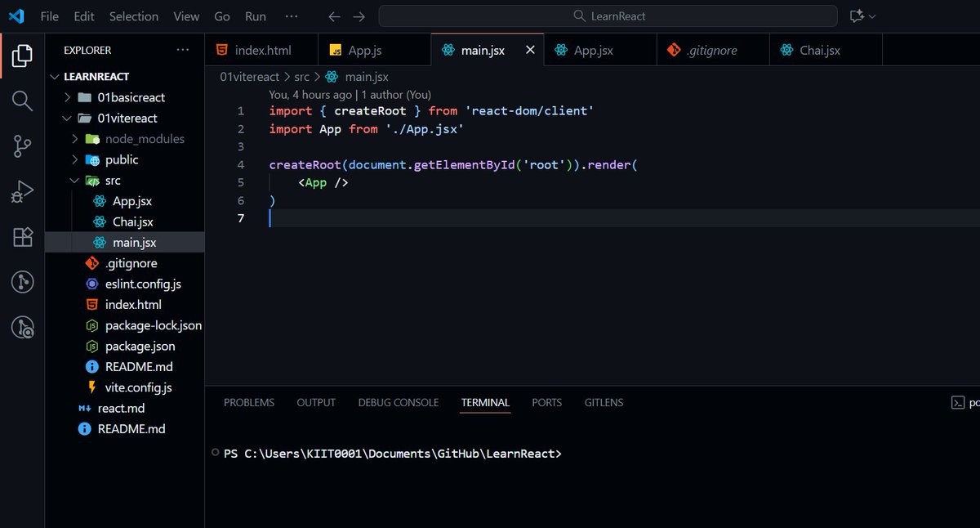The height and width of the screenshot is (528, 980).
Task: Open the Run menu
Action: pos(256,16)
